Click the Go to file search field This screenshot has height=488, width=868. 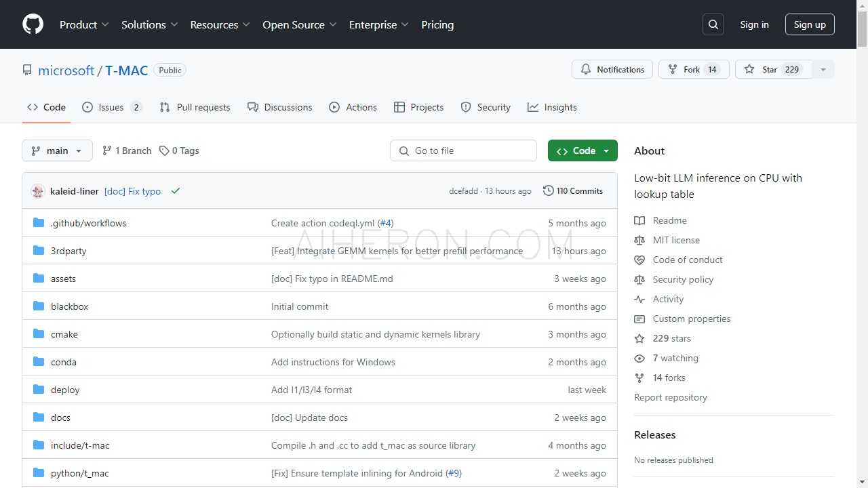click(463, 150)
